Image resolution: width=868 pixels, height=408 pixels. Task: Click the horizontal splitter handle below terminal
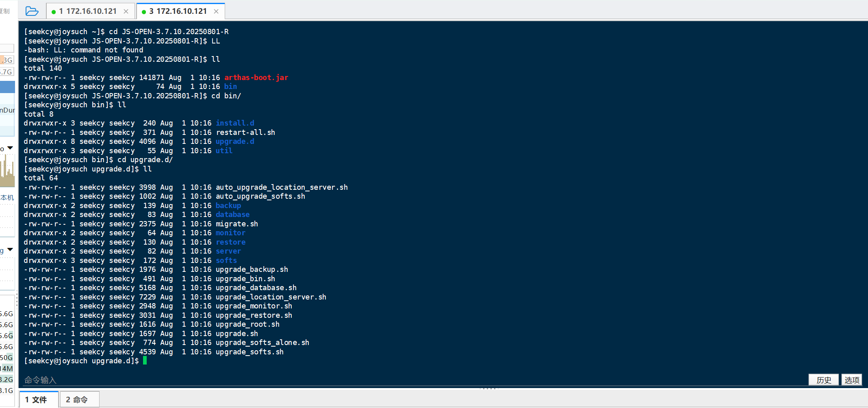[488, 388]
